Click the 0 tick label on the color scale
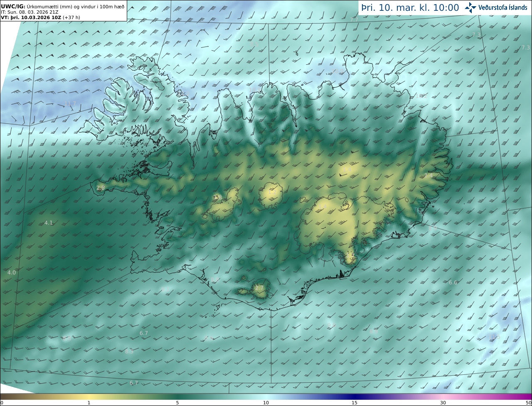The width and height of the screenshot is (532, 406). (2, 403)
